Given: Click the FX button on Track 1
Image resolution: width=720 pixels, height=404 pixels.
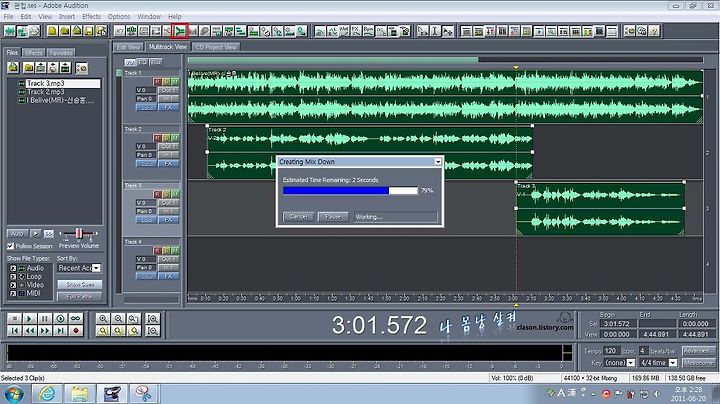Looking at the screenshot, I should point(169,107).
